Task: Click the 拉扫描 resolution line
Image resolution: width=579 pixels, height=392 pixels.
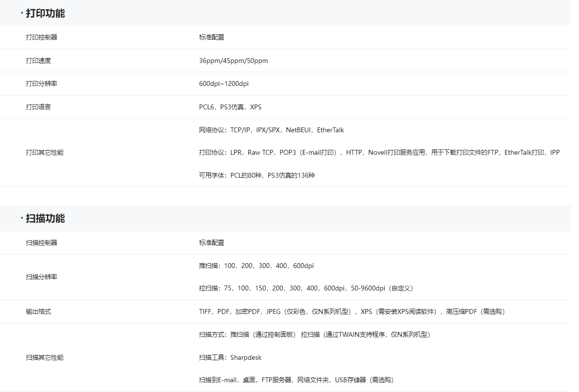Action: coord(305,288)
